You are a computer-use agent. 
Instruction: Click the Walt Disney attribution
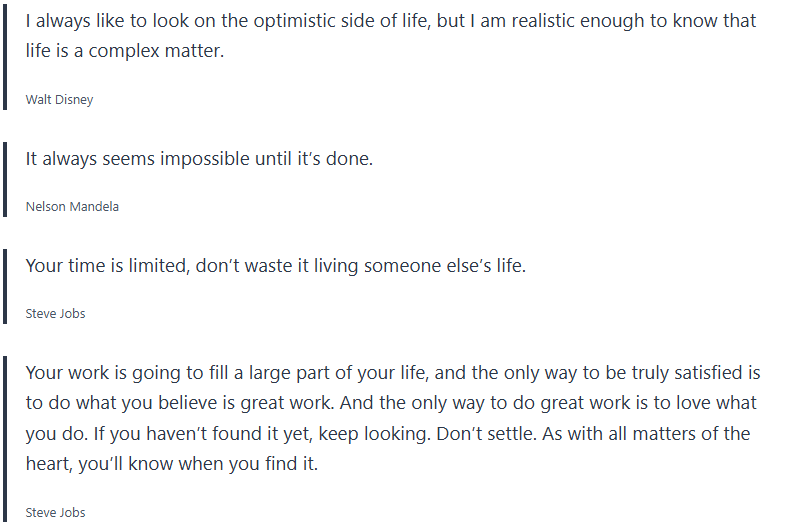tap(59, 100)
